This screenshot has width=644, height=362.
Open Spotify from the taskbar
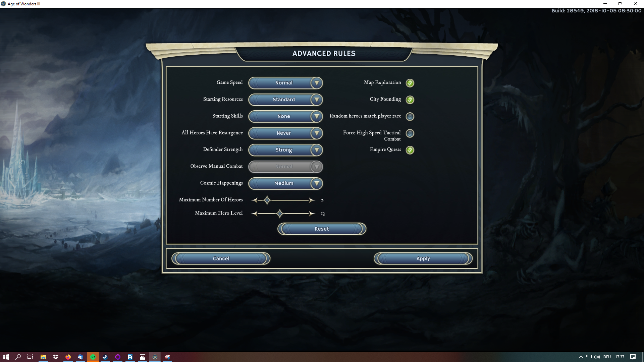[x=93, y=357]
